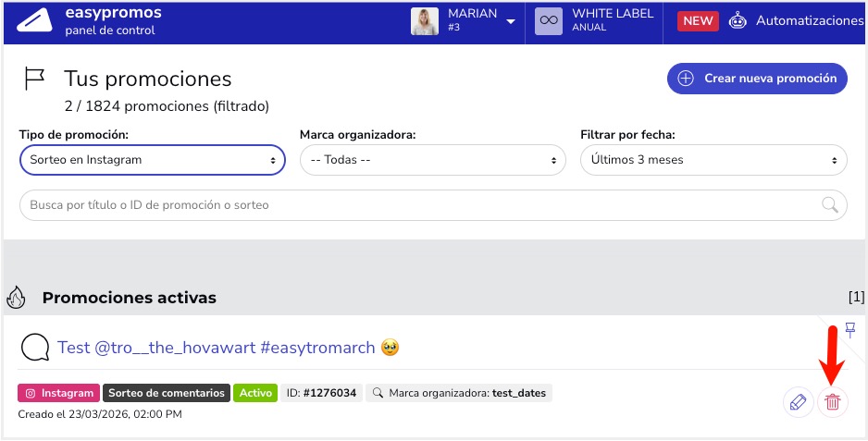
Task: Open the Marca organizadora dropdown
Action: tap(432, 160)
